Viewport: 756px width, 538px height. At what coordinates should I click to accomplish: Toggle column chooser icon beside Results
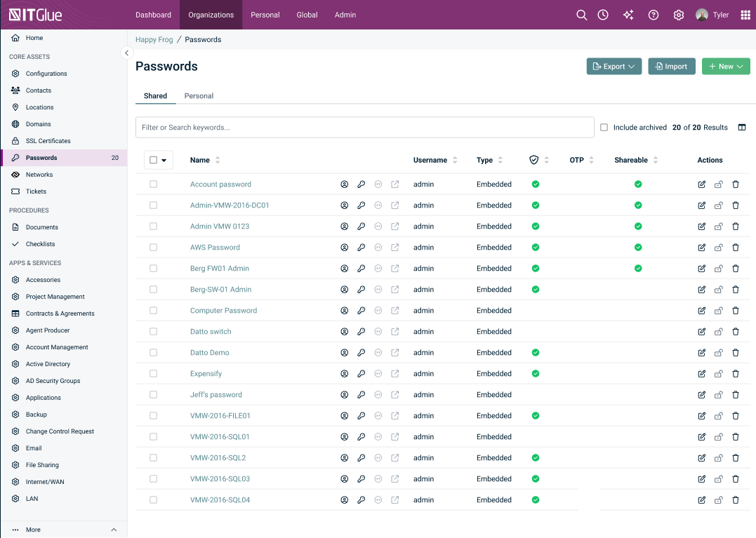741,128
